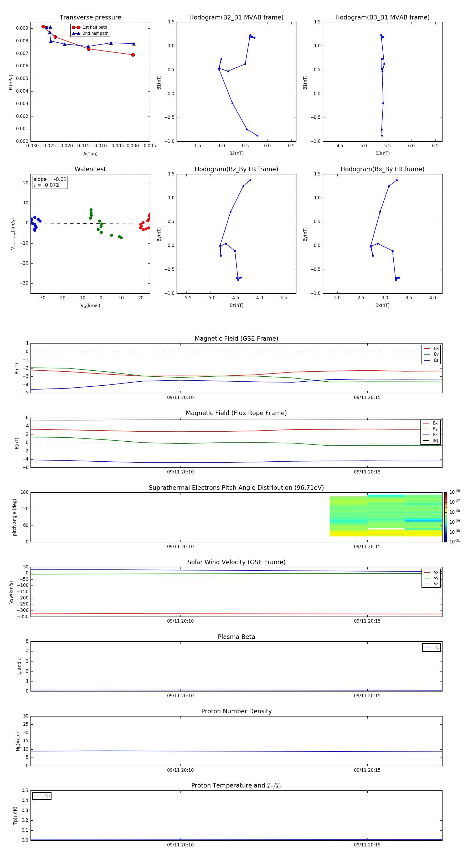Click the Suprathermal Electrons Pitch Angle Distribution title
Screen dimensions: 473x868
[236, 488]
